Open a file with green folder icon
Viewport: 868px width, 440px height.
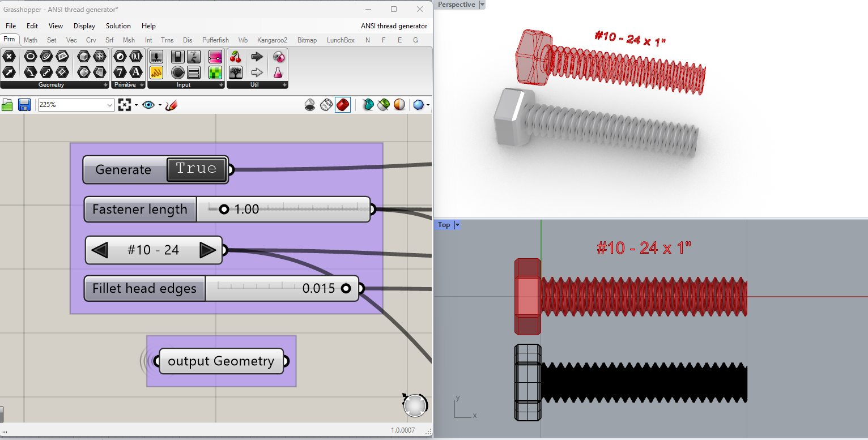(x=7, y=105)
